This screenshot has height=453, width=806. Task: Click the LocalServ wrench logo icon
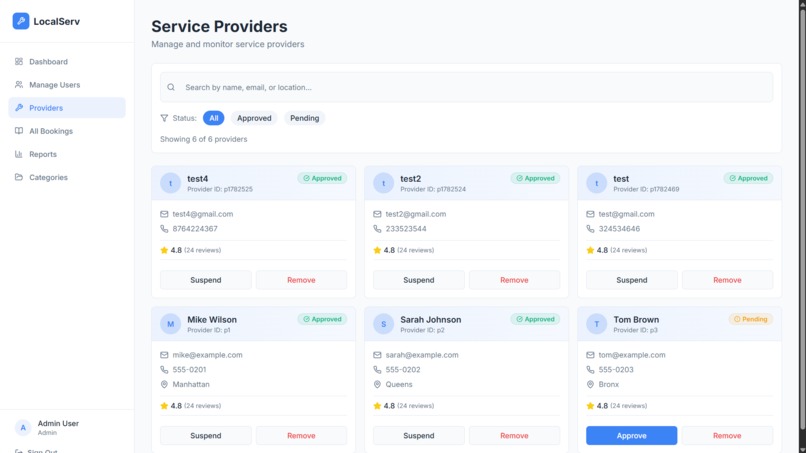click(21, 21)
